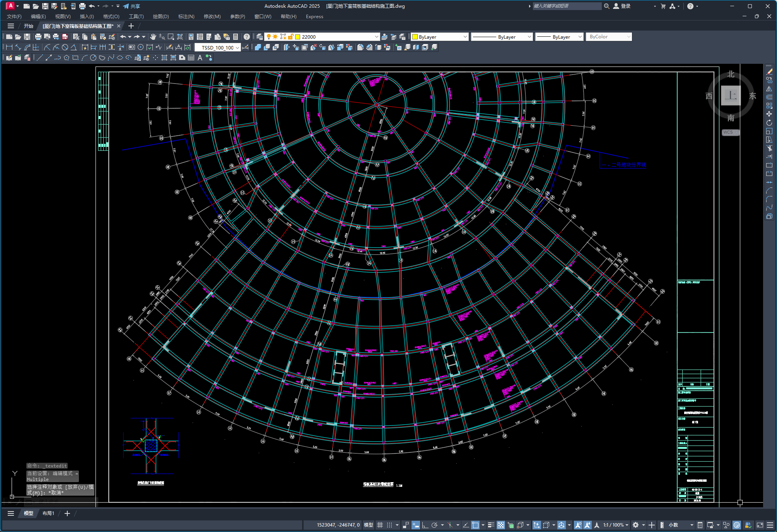Click the 共享 share button

tap(131, 6)
